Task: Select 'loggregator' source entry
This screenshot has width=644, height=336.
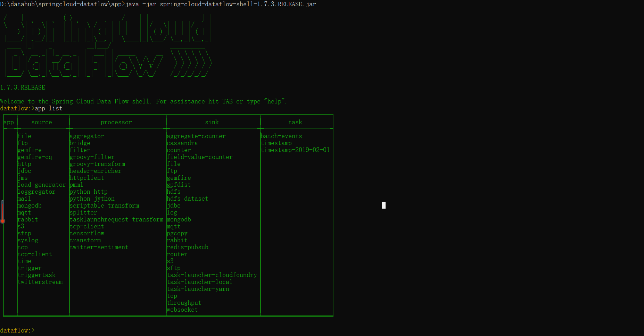Action: [x=36, y=192]
